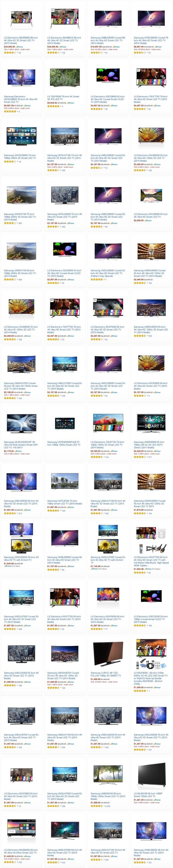Open the 571 customer reviews count
Screen dimensions: 173x868
[150, 457]
